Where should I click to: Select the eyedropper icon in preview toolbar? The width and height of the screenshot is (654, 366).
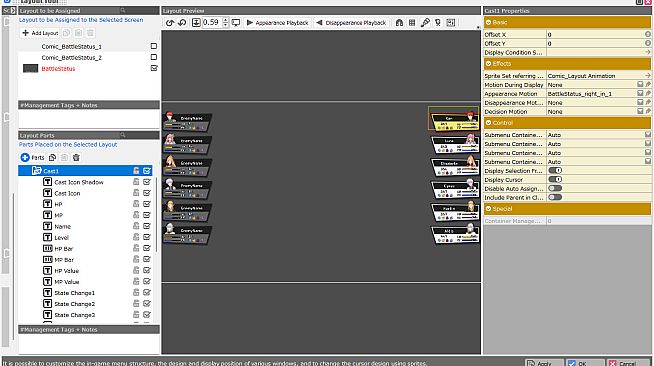425,23
